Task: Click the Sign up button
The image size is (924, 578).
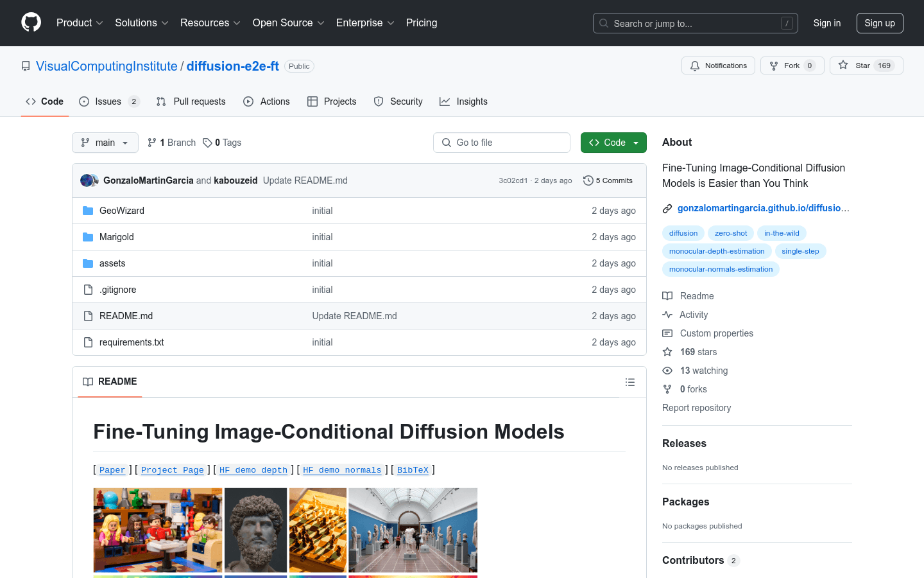Action: click(879, 23)
